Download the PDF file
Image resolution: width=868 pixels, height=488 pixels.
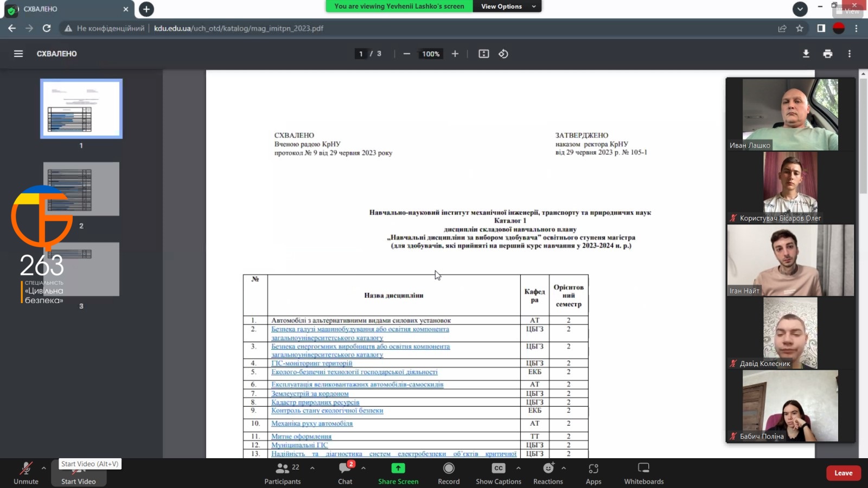point(806,54)
